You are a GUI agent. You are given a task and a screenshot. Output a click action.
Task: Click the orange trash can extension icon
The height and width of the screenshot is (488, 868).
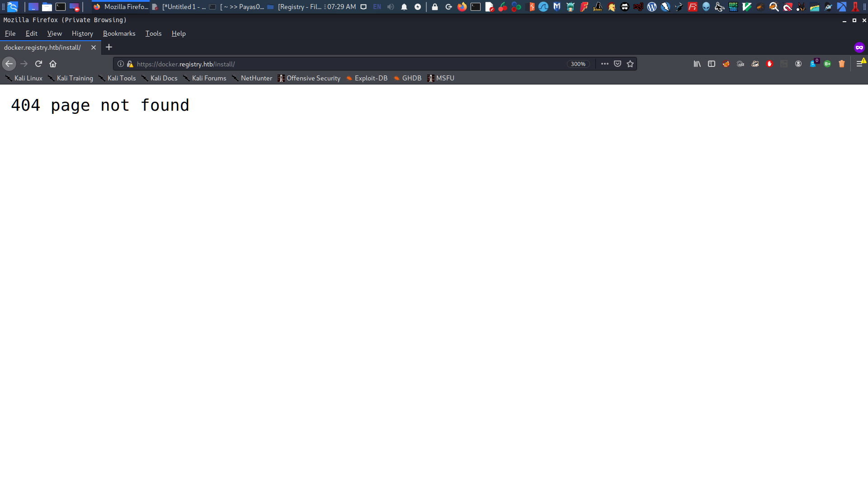pyautogui.click(x=842, y=64)
